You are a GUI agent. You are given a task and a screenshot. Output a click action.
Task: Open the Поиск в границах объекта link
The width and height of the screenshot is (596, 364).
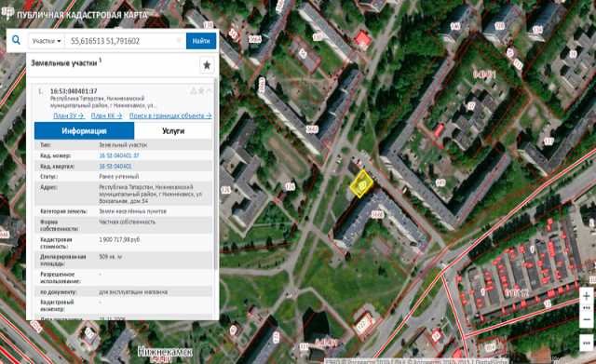point(170,115)
